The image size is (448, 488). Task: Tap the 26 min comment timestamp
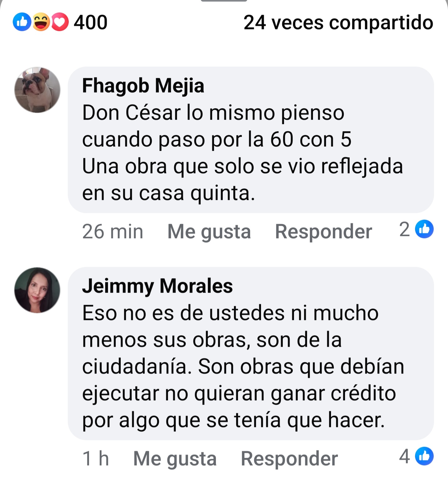coord(113,232)
